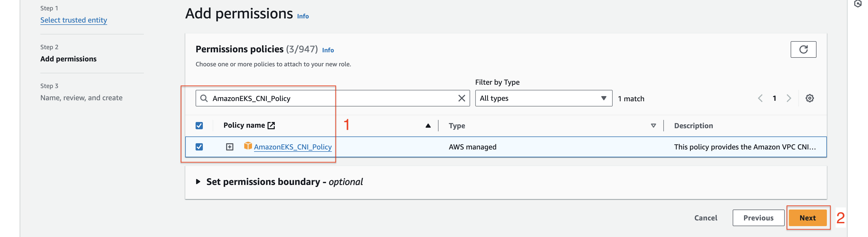
Task: Go to Select trusted entity step
Action: click(73, 20)
